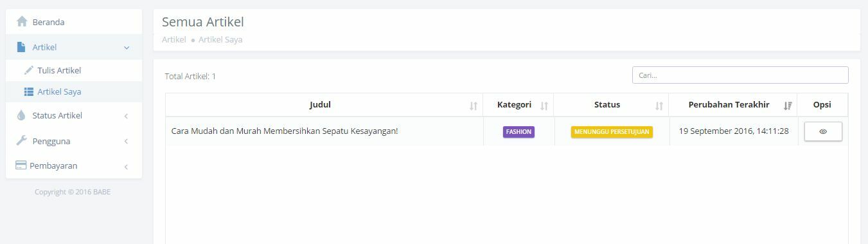Sort by the Perubahan Terakhir column
868x244 pixels.
[788, 106]
